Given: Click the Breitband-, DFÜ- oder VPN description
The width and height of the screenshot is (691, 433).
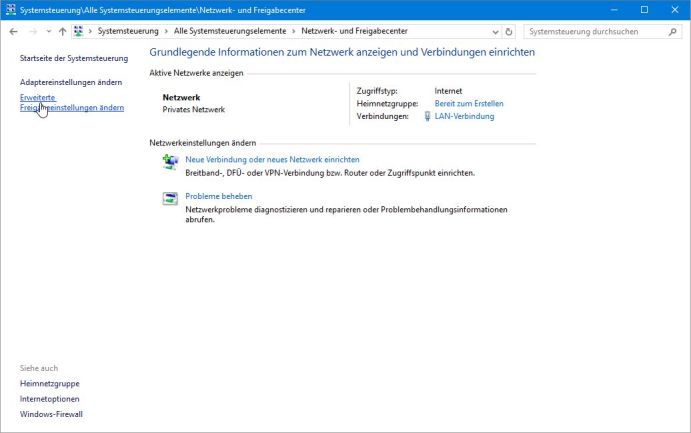Looking at the screenshot, I should pyautogui.click(x=330, y=173).
